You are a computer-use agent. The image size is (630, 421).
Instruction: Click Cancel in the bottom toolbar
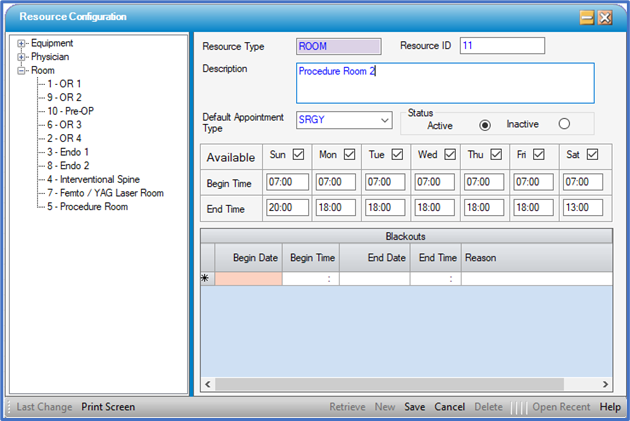point(449,408)
